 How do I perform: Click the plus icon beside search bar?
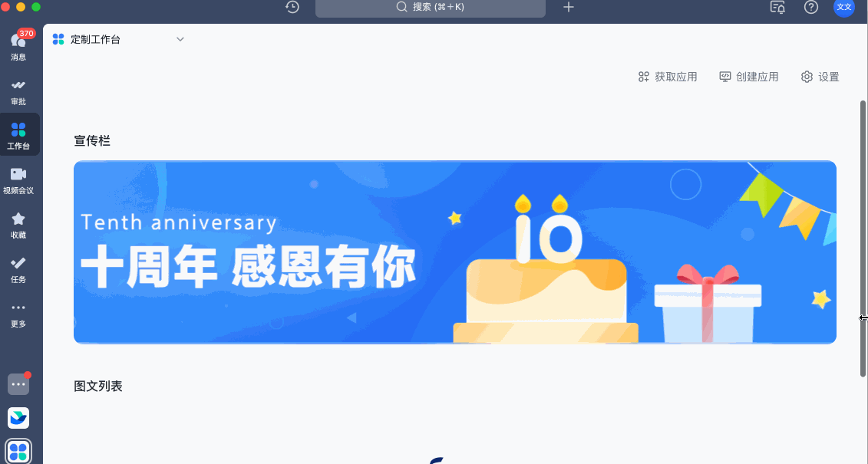pyautogui.click(x=569, y=7)
